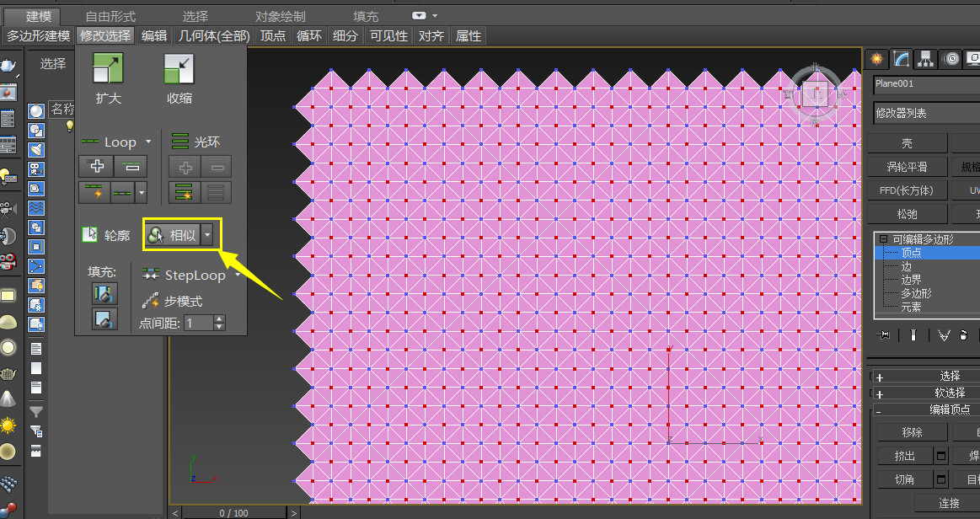Toggle geometry display filter sphere icon
This screenshot has height=519, width=980.
click(36, 111)
